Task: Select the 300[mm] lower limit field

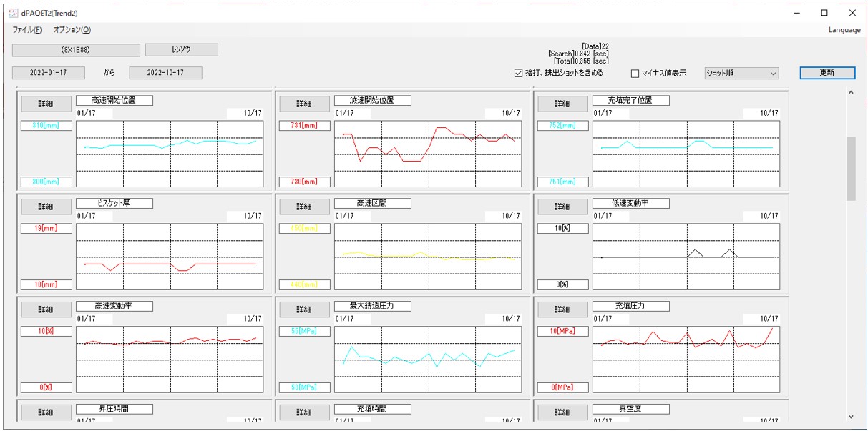Action: tap(46, 182)
